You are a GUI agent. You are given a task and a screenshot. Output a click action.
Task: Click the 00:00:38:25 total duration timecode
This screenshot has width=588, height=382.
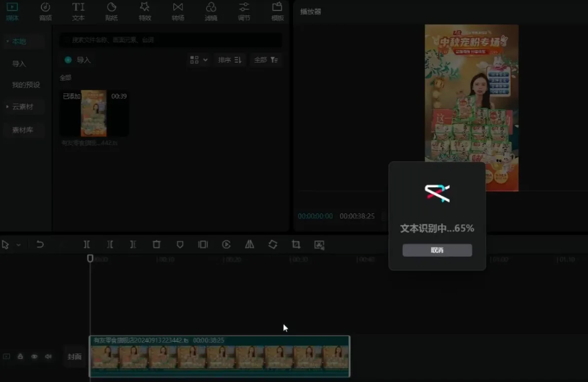[x=357, y=216]
